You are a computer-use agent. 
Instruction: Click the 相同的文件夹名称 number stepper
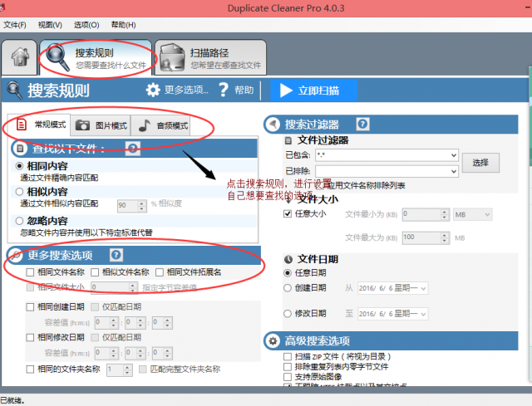(127, 369)
